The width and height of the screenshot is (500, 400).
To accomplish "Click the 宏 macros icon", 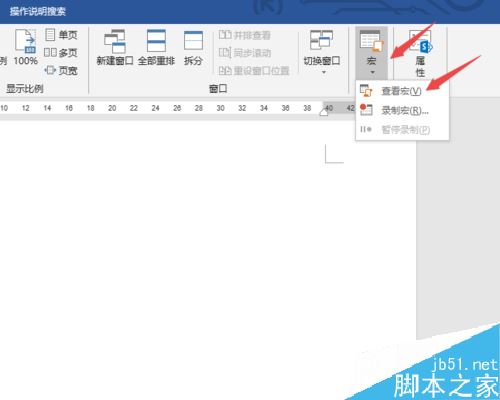I will pyautogui.click(x=371, y=41).
